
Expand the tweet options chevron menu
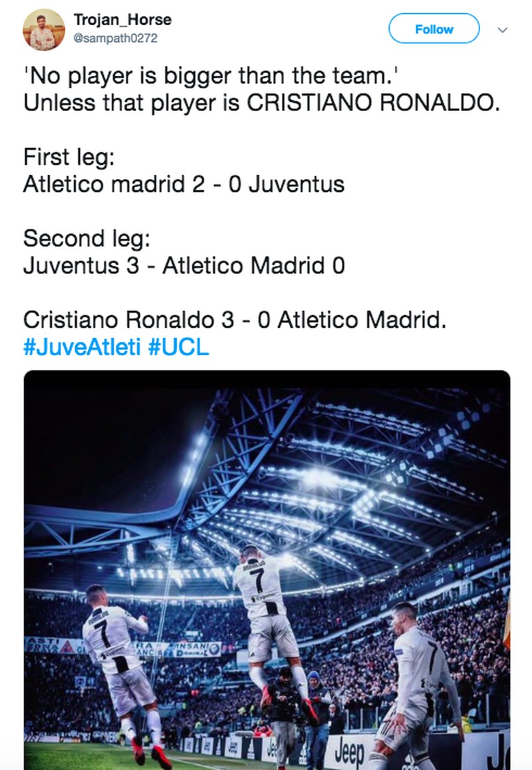(503, 30)
